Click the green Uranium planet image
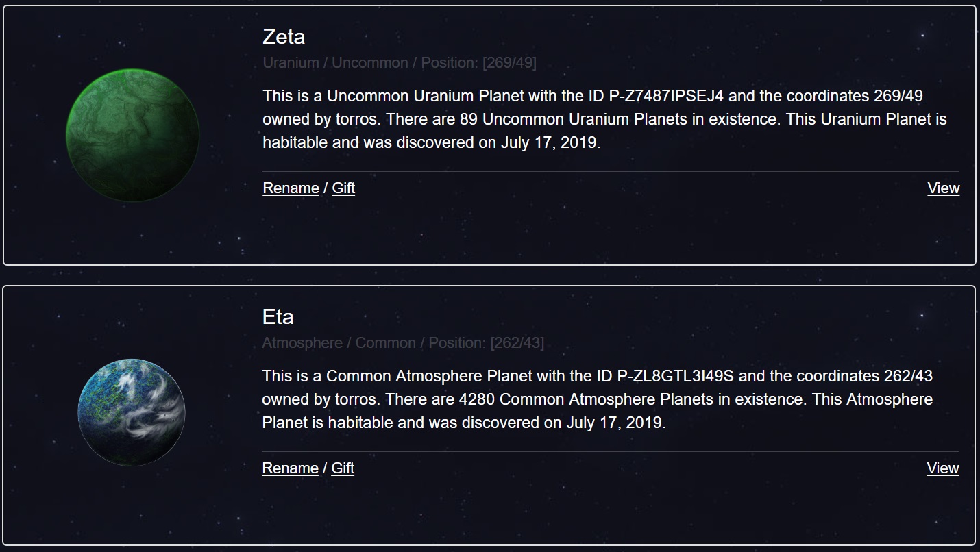This screenshot has width=980, height=552. coord(133,134)
